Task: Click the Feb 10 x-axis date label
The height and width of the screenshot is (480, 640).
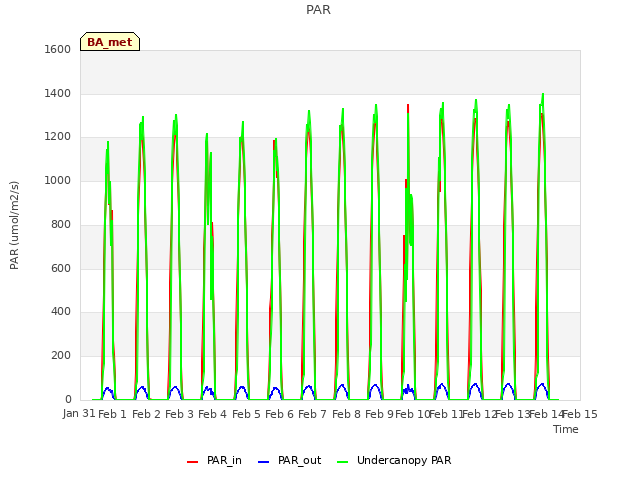Action: [x=412, y=414]
